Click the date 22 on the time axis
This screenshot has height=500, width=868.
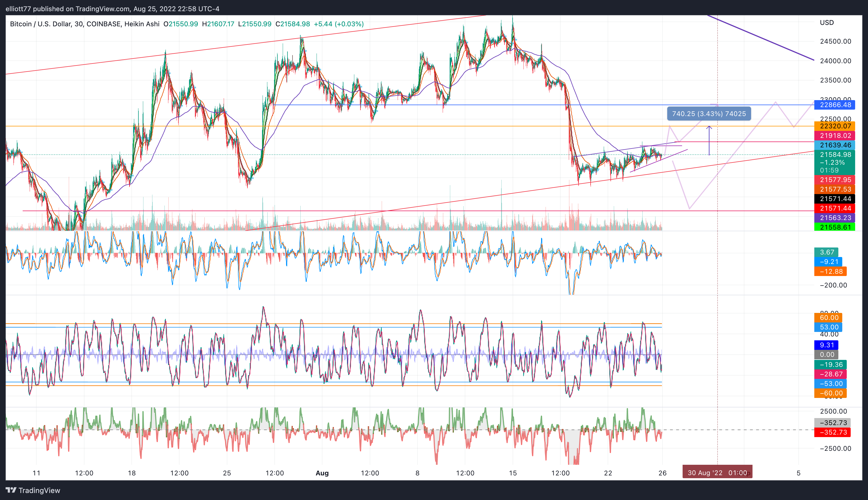coord(608,473)
